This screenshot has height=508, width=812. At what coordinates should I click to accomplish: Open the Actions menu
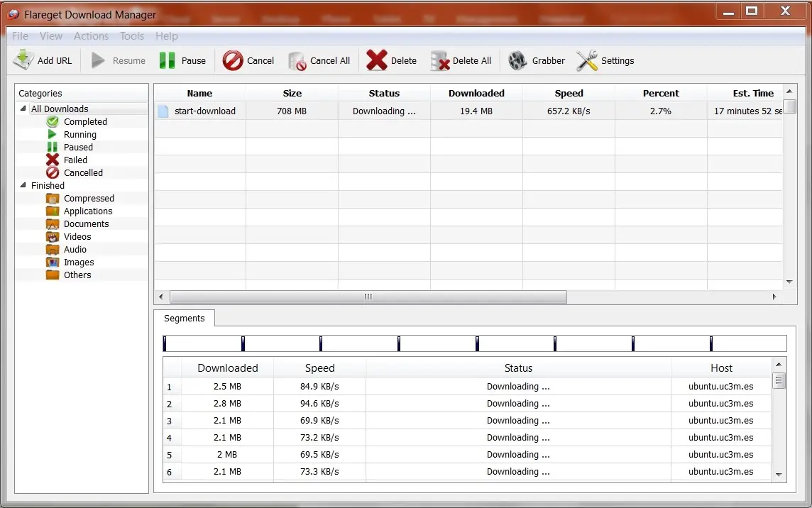tap(91, 35)
